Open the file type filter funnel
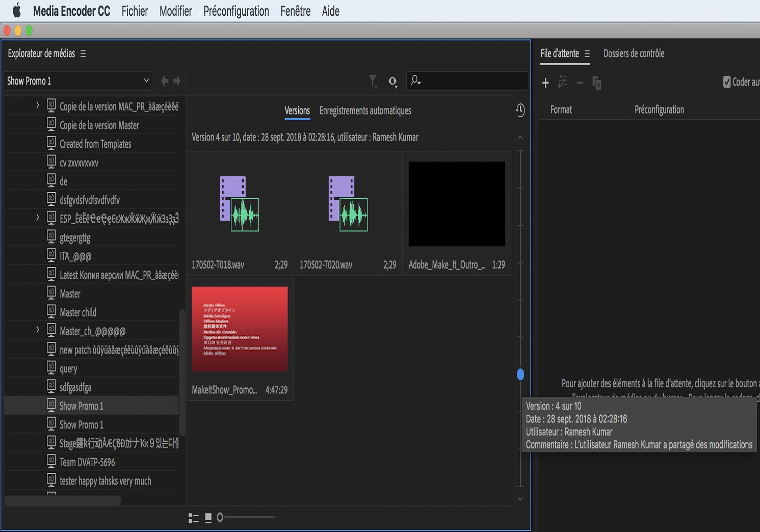This screenshot has height=532, width=760. tap(373, 82)
